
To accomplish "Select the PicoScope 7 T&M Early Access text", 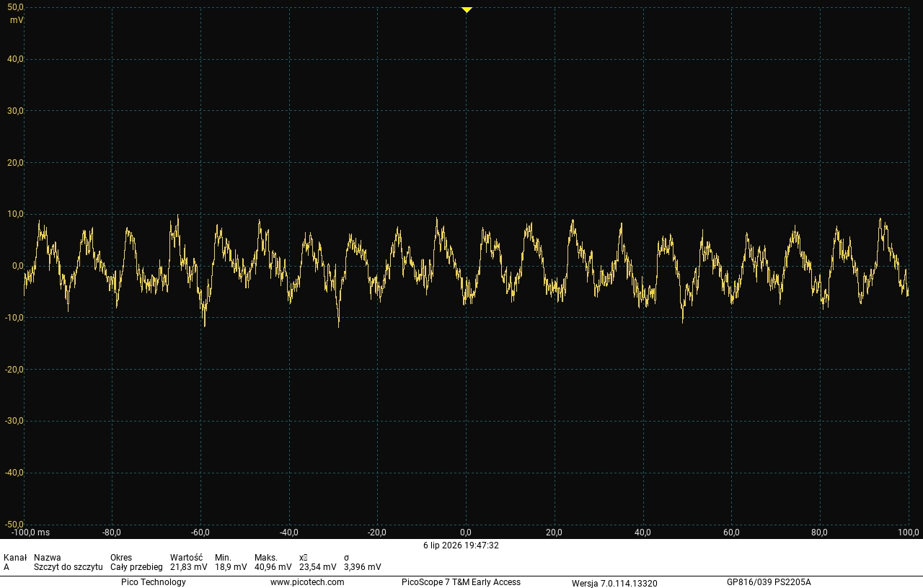I will click(461, 582).
